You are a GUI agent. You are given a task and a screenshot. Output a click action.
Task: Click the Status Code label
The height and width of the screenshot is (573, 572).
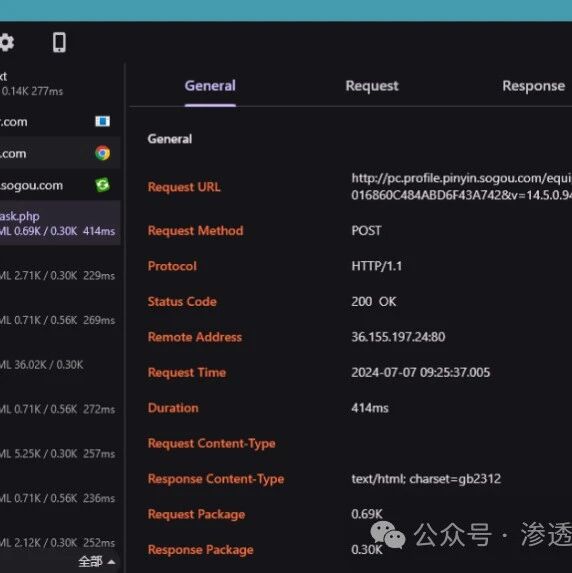[x=182, y=301]
